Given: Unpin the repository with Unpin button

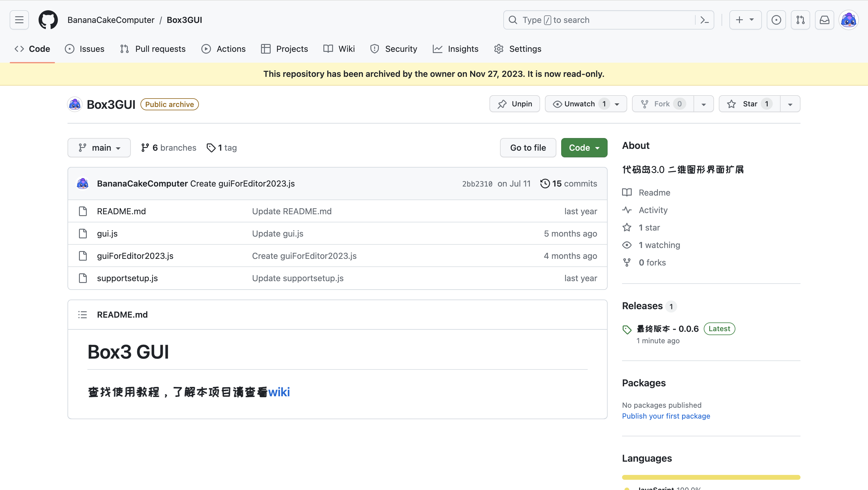Looking at the screenshot, I should [x=514, y=104].
